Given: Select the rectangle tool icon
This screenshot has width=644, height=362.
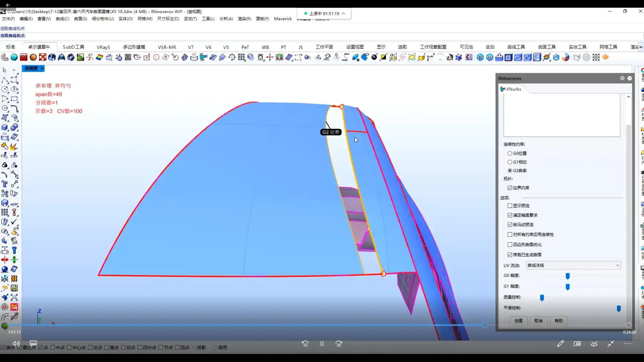Looking at the screenshot, I should 14,99.
